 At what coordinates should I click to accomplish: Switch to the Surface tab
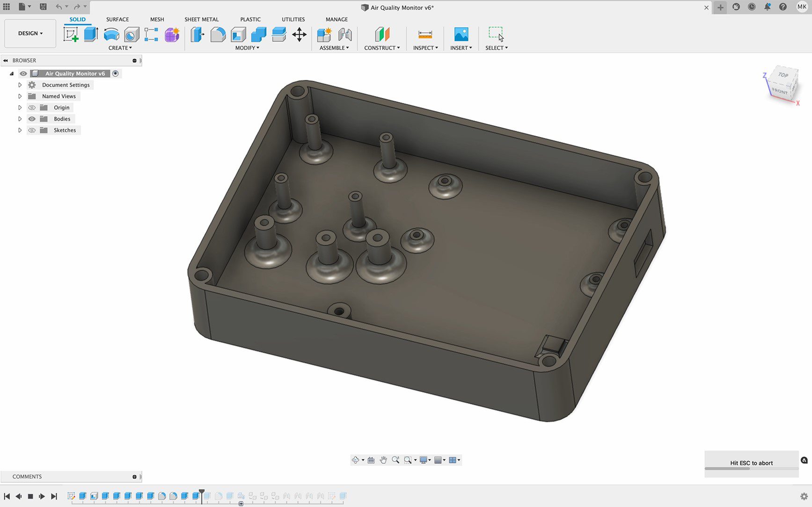pyautogui.click(x=117, y=19)
